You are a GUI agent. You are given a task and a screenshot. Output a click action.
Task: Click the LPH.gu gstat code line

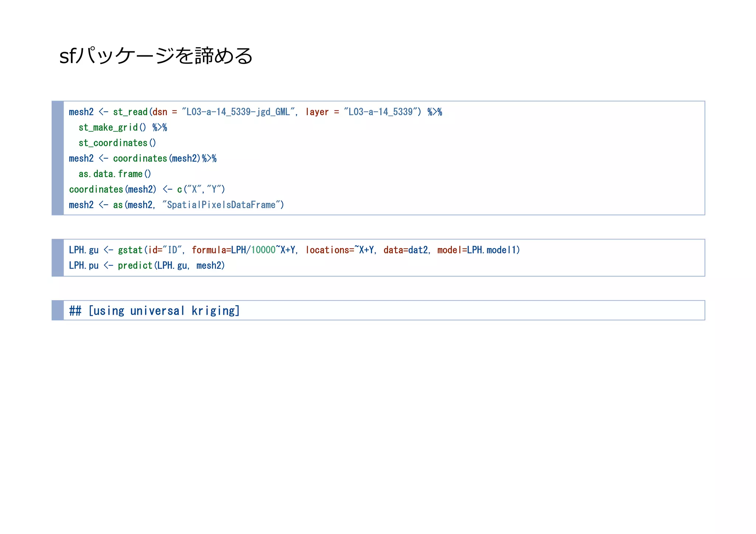click(x=294, y=250)
